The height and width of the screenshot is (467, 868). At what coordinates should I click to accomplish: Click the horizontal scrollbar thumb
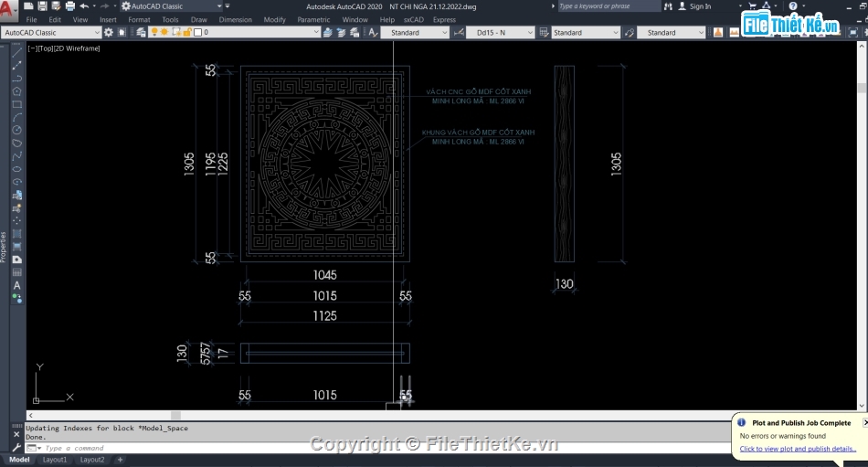coord(175,415)
